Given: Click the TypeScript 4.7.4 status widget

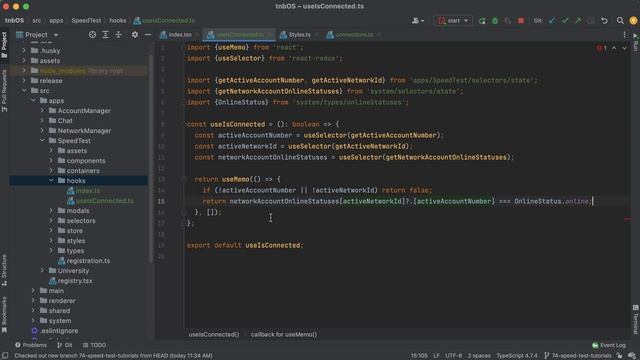Looking at the screenshot, I should tap(517, 356).
